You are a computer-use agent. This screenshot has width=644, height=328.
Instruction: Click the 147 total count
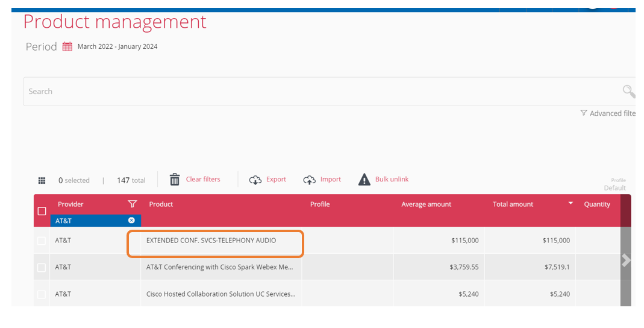click(131, 180)
